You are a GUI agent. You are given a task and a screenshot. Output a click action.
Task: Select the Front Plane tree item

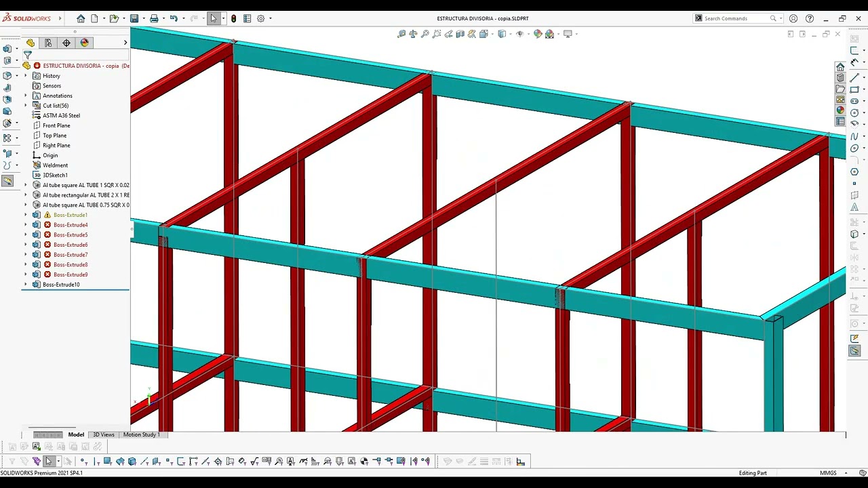point(56,125)
